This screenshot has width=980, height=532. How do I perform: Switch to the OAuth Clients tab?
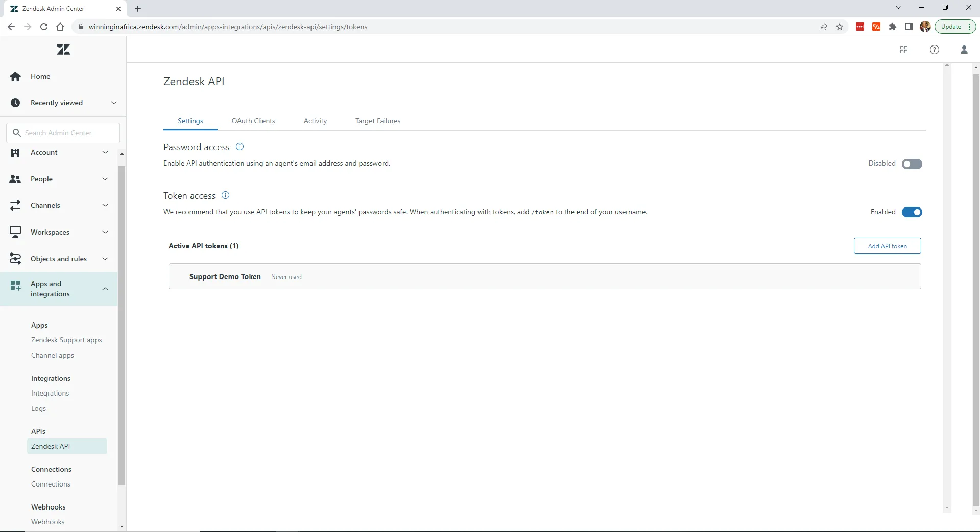pyautogui.click(x=253, y=121)
